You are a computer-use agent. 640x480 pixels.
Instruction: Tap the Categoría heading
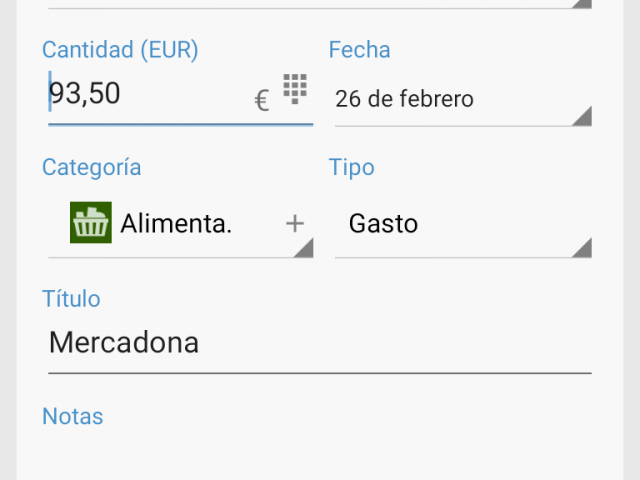coord(91,167)
